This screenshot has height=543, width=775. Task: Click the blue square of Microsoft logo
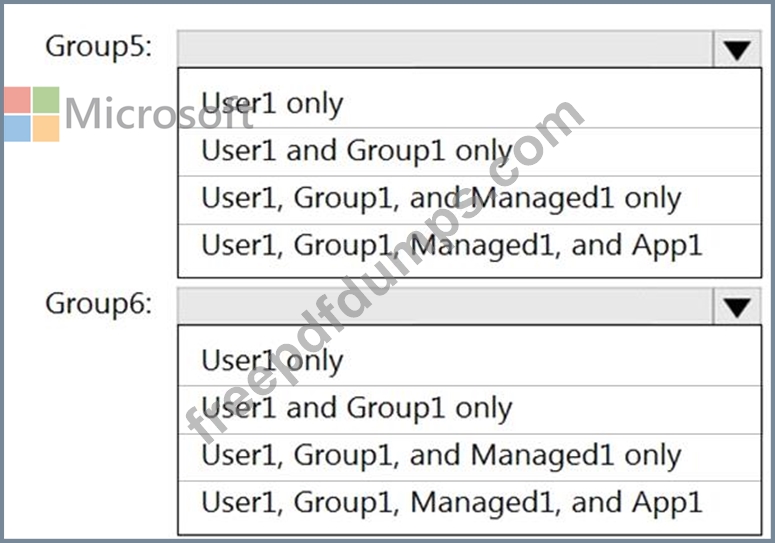point(17,128)
